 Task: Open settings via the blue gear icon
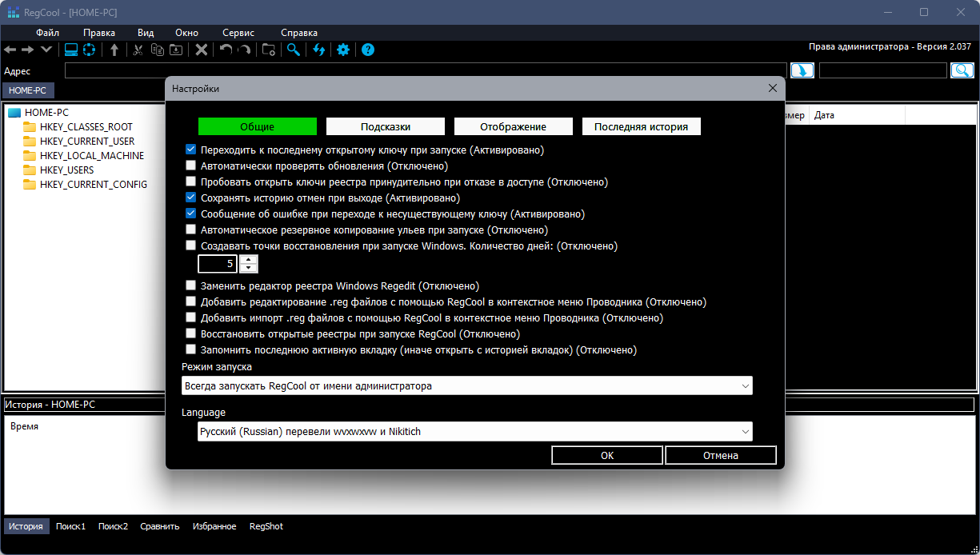(x=343, y=50)
